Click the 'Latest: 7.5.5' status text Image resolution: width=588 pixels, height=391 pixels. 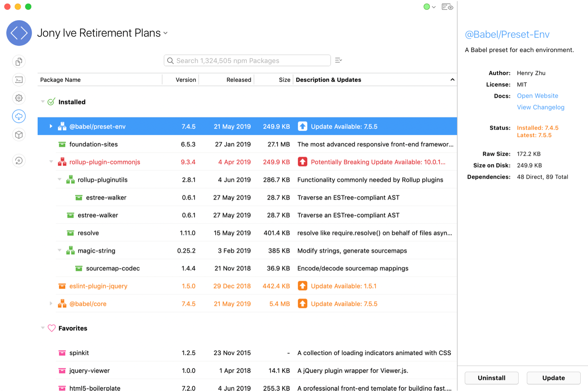coord(534,135)
